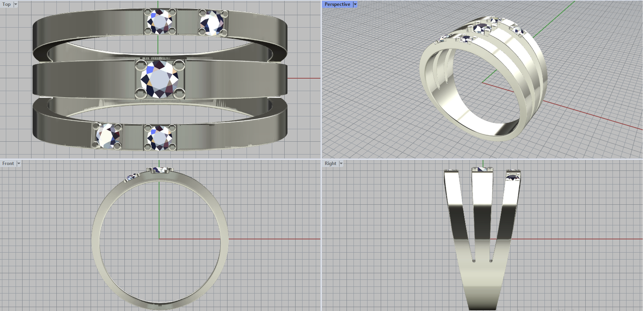Pick the upper band's right-side gem in Top view

(212, 22)
